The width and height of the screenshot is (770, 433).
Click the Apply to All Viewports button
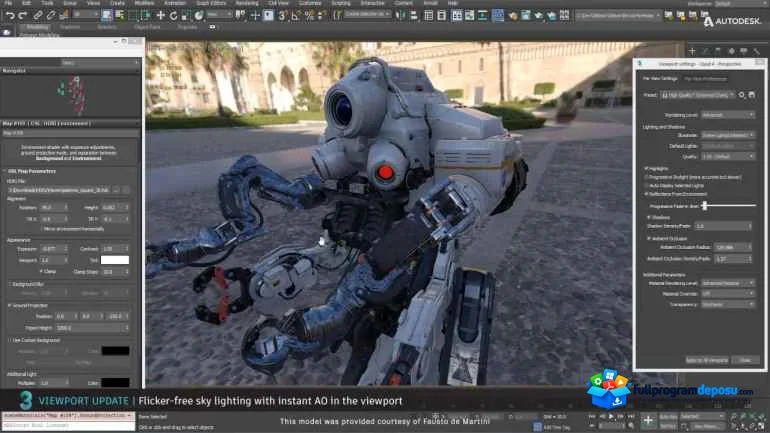coord(707,360)
